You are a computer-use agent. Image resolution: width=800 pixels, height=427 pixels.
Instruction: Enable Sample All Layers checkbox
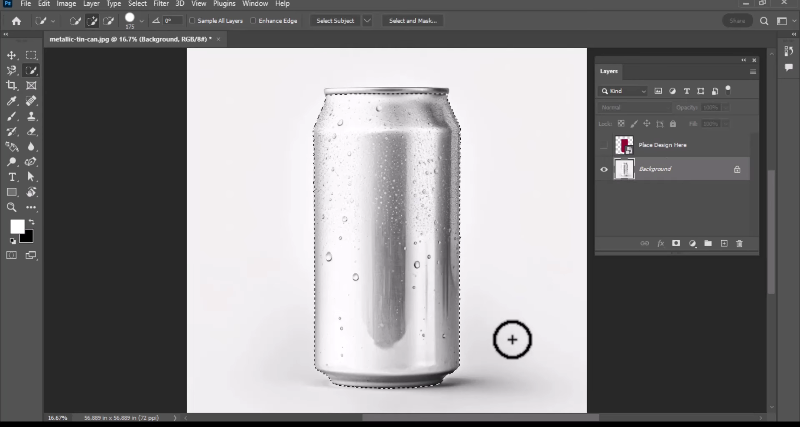(x=194, y=20)
